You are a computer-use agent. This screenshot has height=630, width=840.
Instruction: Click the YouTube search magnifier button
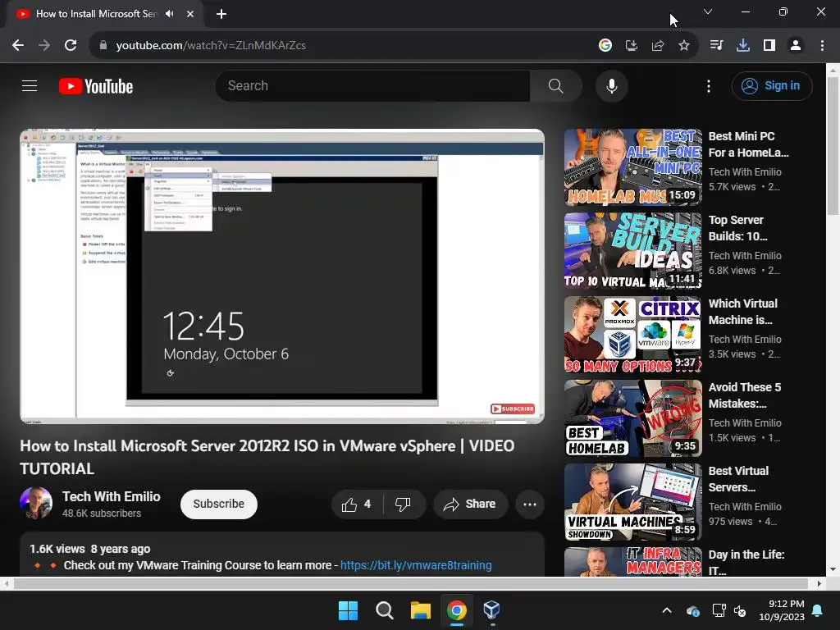point(555,85)
